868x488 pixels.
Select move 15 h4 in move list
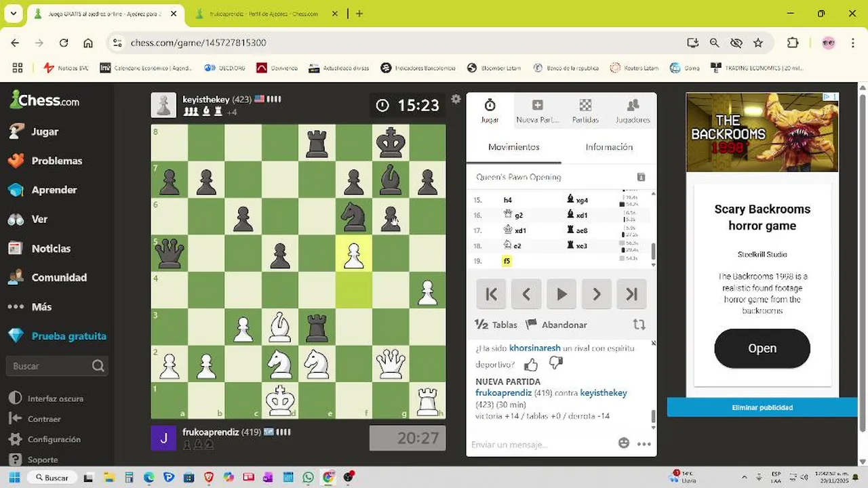pos(508,200)
